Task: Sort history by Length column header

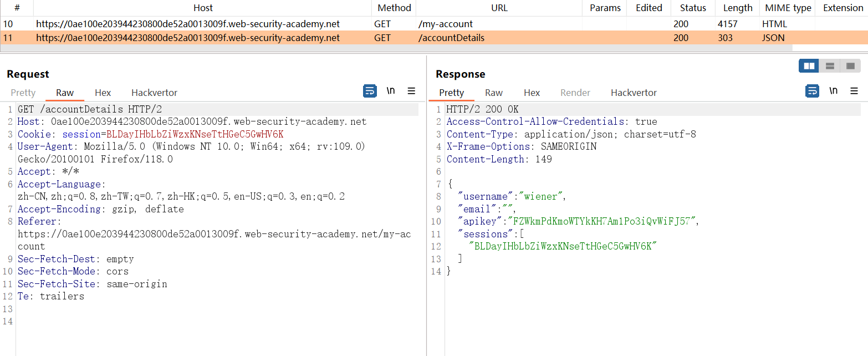Action: (737, 8)
